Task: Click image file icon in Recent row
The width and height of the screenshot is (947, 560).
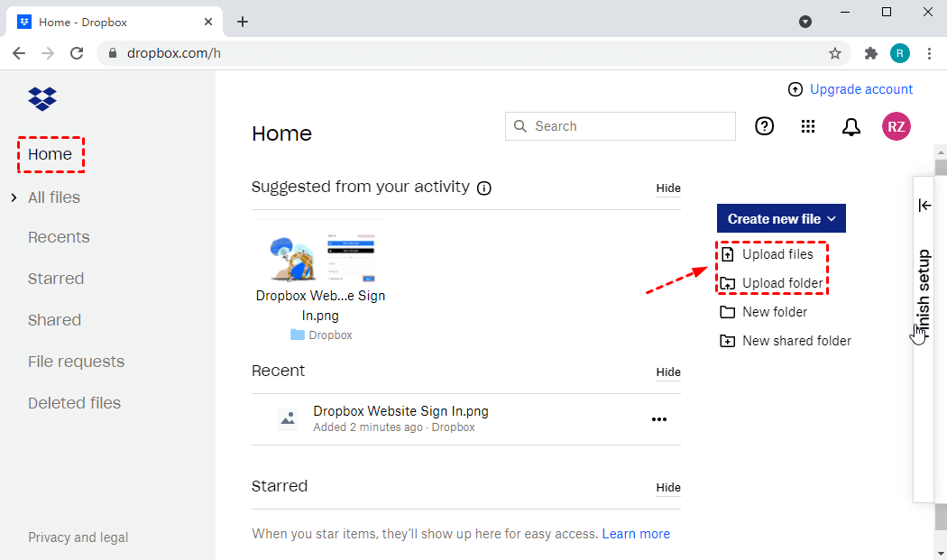Action: tap(288, 418)
